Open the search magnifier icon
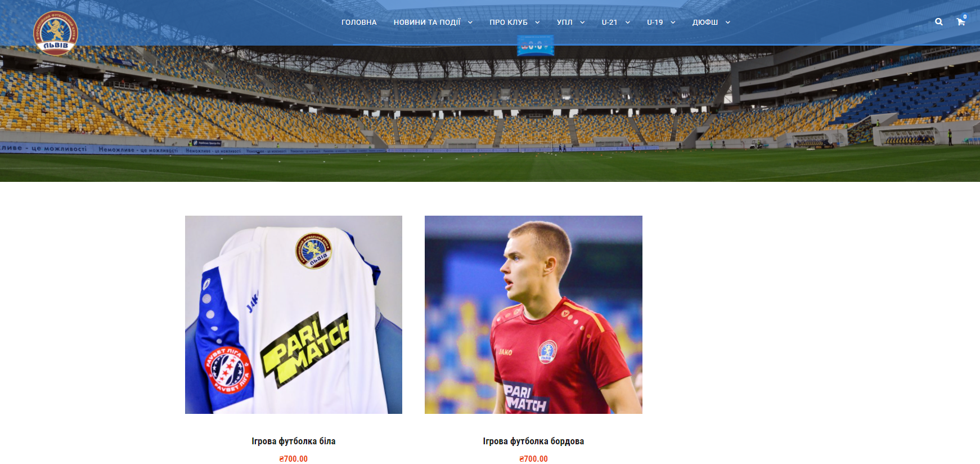 point(938,22)
